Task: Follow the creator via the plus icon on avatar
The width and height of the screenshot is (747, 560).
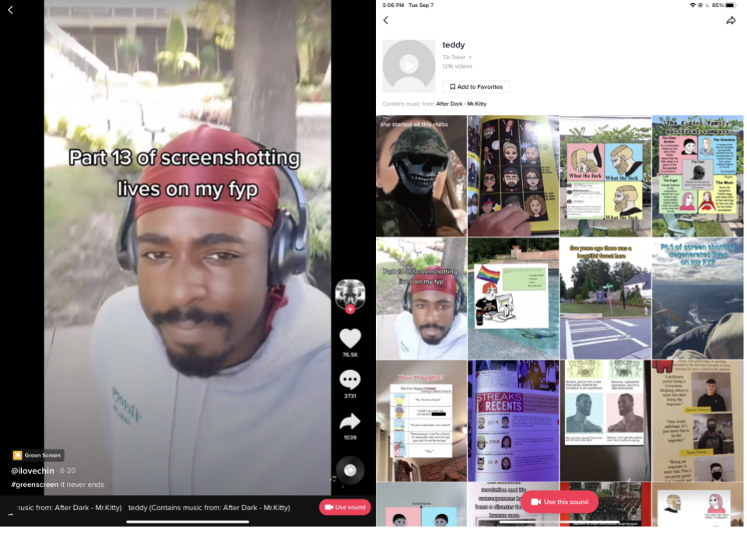Action: click(350, 308)
